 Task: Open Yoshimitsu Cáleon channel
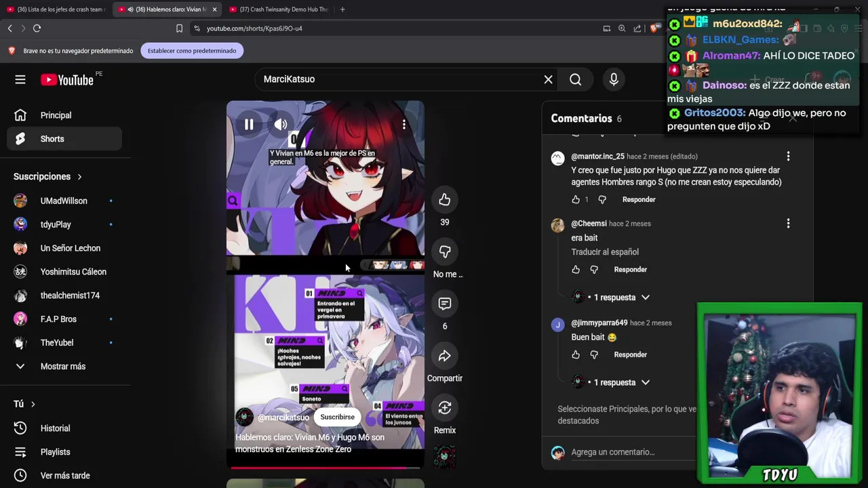65,272
